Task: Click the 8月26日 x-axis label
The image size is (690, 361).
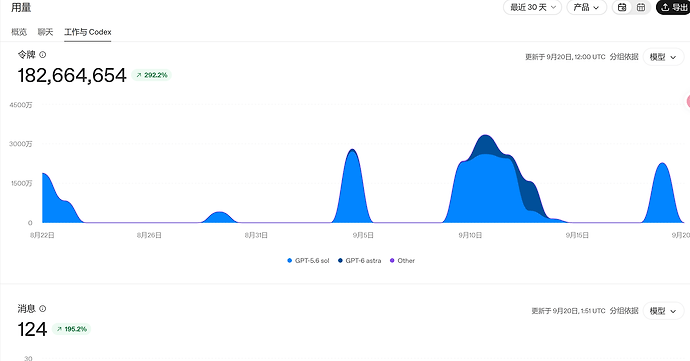Action: [149, 236]
